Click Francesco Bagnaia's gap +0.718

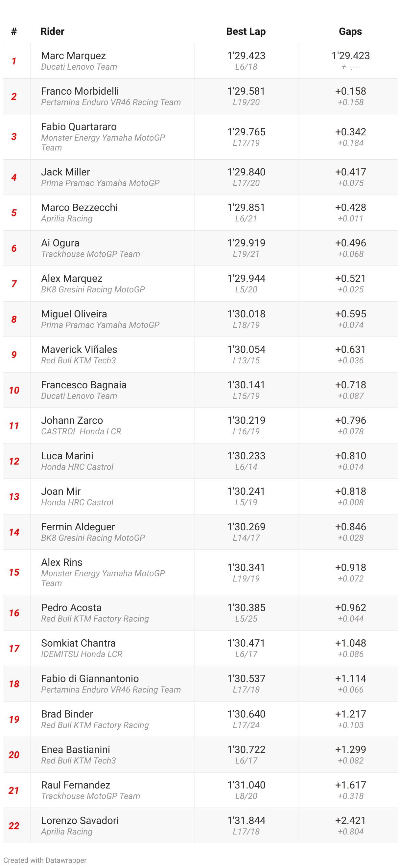(350, 385)
